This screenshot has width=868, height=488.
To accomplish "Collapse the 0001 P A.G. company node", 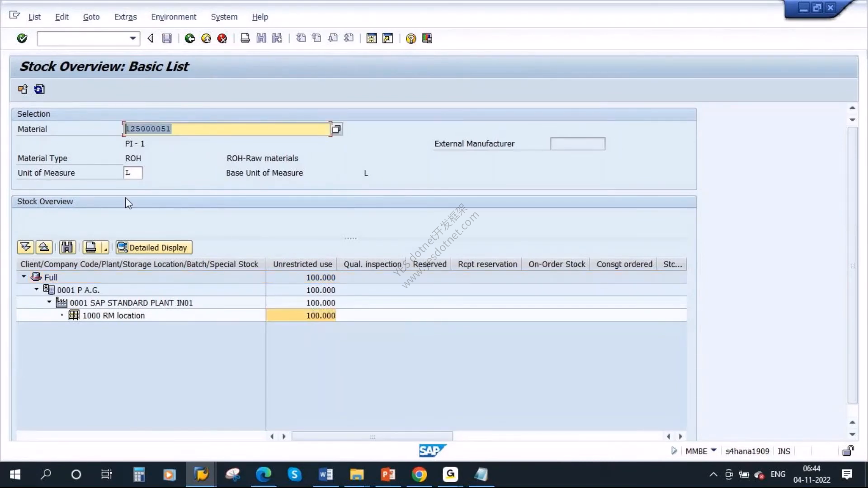I will (37, 289).
